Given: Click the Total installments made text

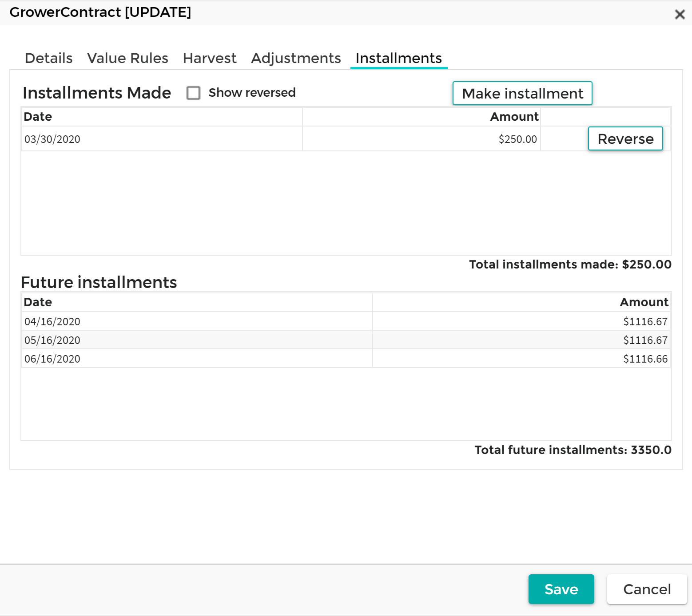Looking at the screenshot, I should pyautogui.click(x=570, y=265).
